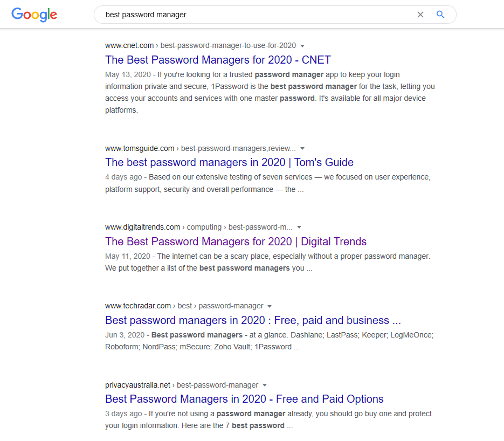Click the CNET result snippet text
Viewport: 504px width, 441px height.
click(270, 92)
